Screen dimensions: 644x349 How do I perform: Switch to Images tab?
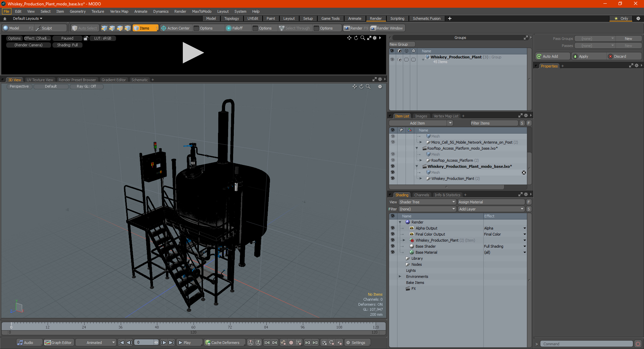click(421, 116)
